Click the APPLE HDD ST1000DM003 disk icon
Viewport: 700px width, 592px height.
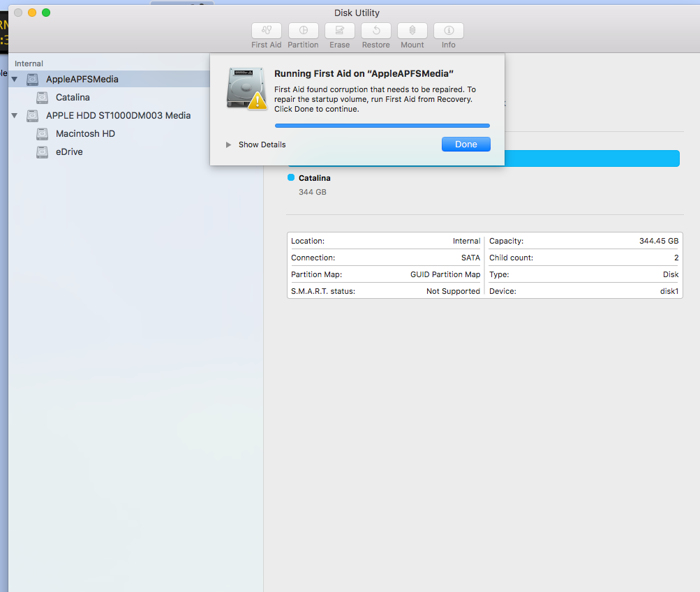pos(33,116)
